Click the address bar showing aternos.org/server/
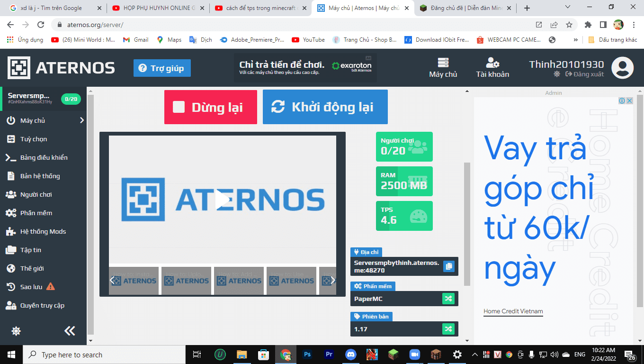 pyautogui.click(x=294, y=25)
